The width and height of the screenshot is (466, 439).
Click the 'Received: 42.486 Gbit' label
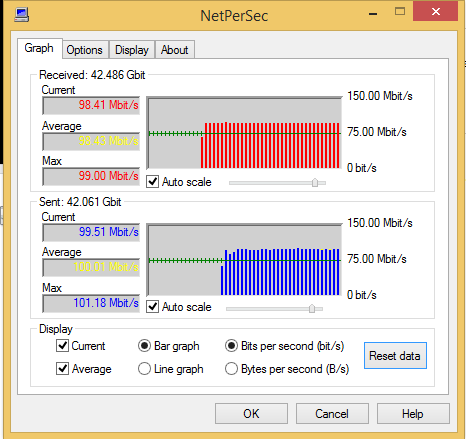[x=92, y=75]
